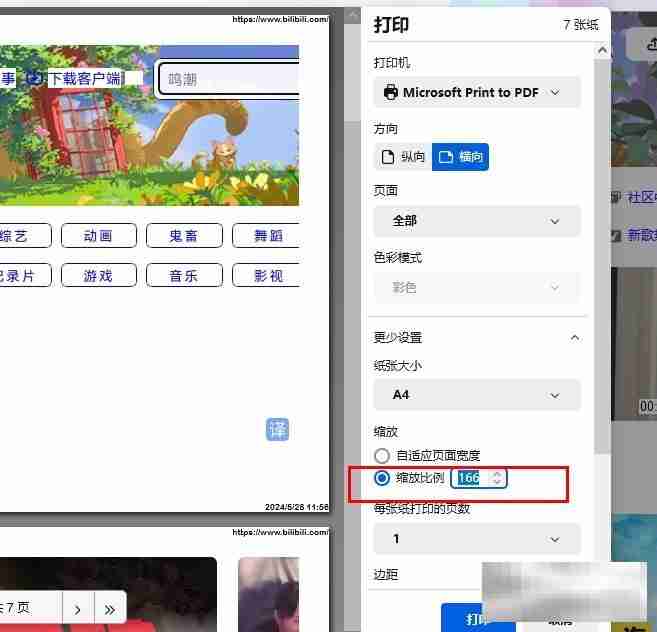Image resolution: width=657 pixels, height=632 pixels.
Task: Open the 页面 pages dropdown showing 全部
Action: 476,221
